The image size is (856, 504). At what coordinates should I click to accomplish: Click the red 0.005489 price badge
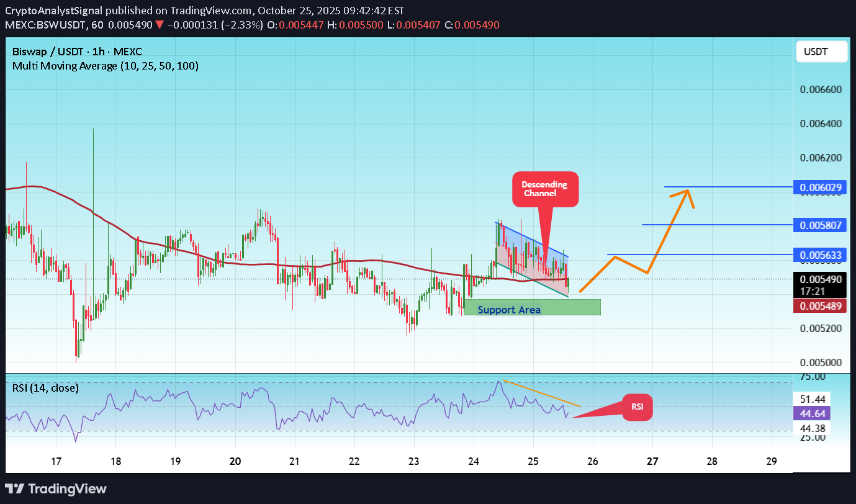pyautogui.click(x=821, y=306)
